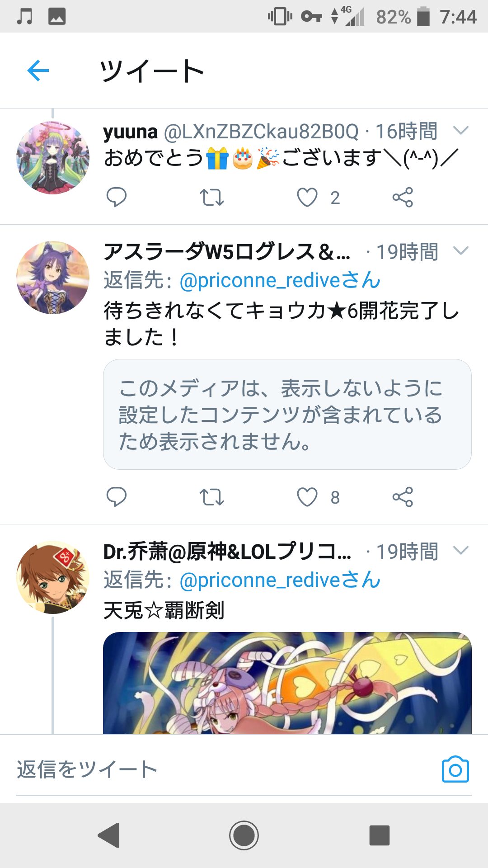Share the キョウカ★6開花 tweet
The image size is (488, 868).
(403, 497)
